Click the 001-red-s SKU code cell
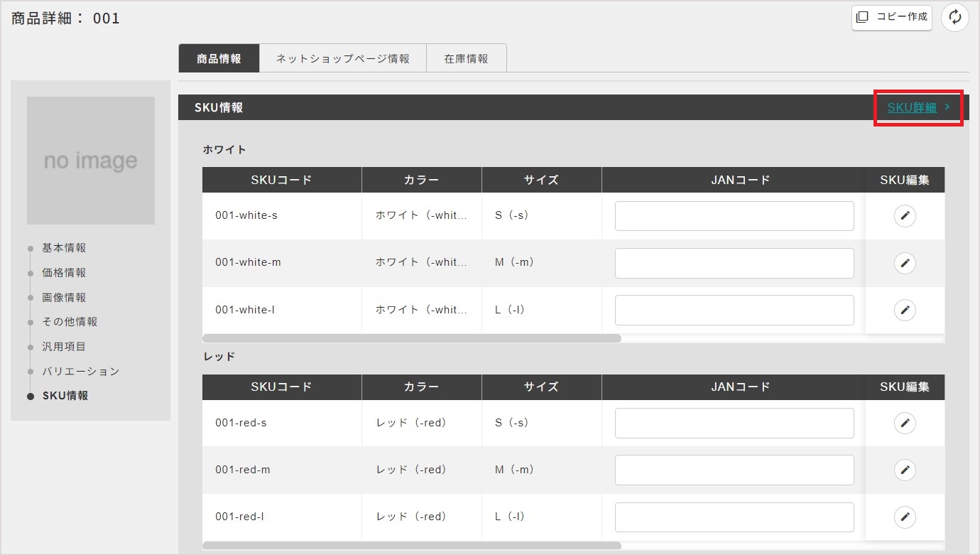 tap(282, 424)
